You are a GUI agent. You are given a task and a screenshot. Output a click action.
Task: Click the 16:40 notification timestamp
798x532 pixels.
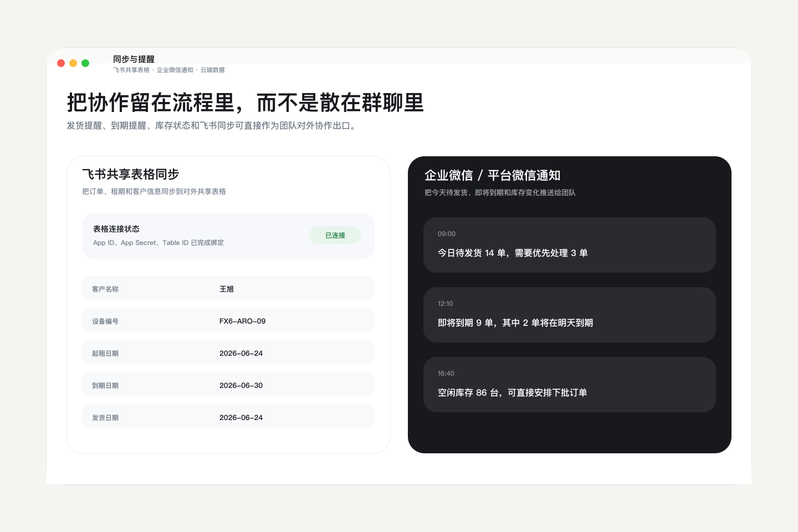(x=446, y=374)
